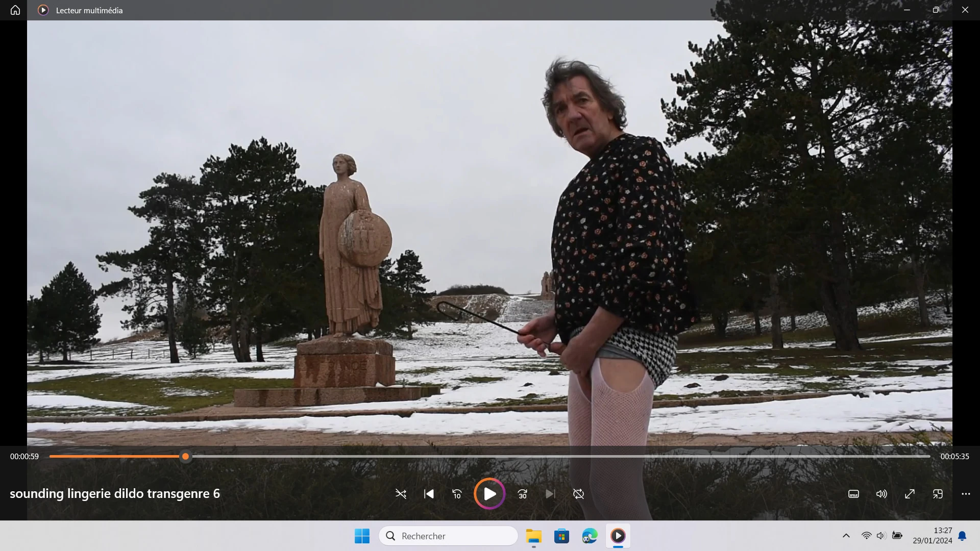Viewport: 980px width, 551px height.
Task: Open Microsoft Edge from taskbar
Action: click(590, 536)
